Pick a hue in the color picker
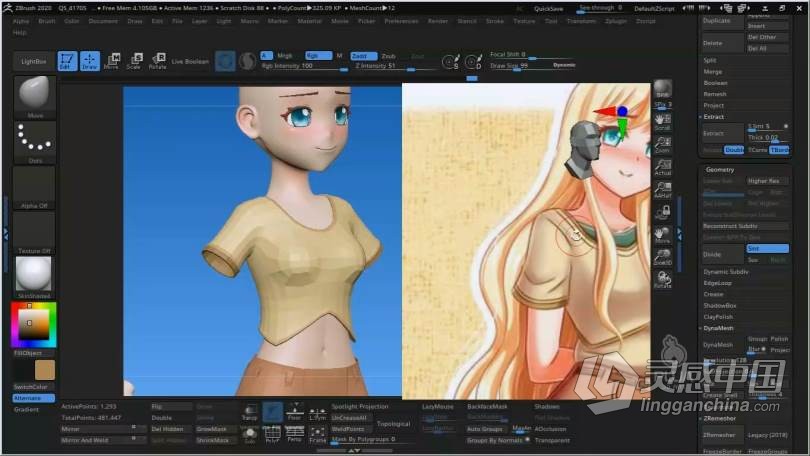The height and width of the screenshot is (456, 810). 34,325
